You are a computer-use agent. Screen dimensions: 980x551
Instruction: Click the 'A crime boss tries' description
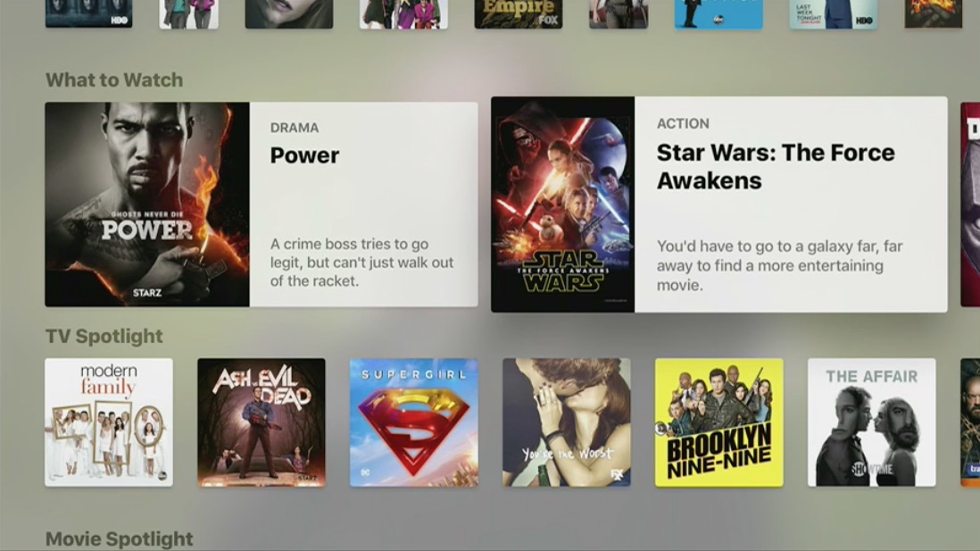[x=361, y=263]
